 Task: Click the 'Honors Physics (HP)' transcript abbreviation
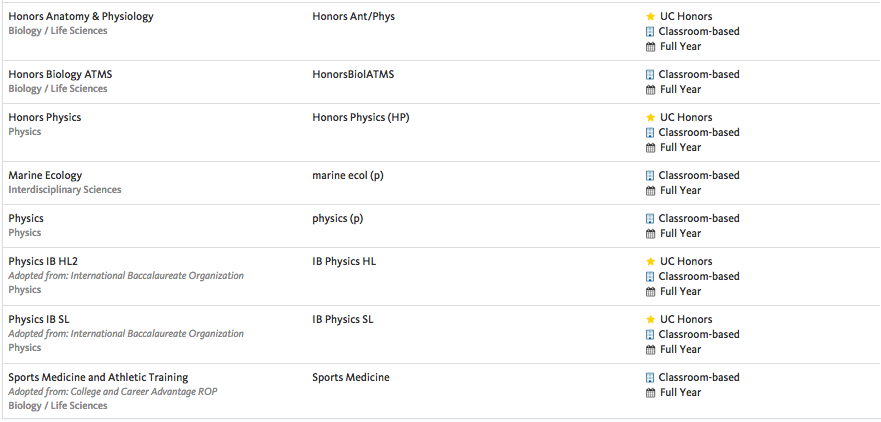(361, 118)
